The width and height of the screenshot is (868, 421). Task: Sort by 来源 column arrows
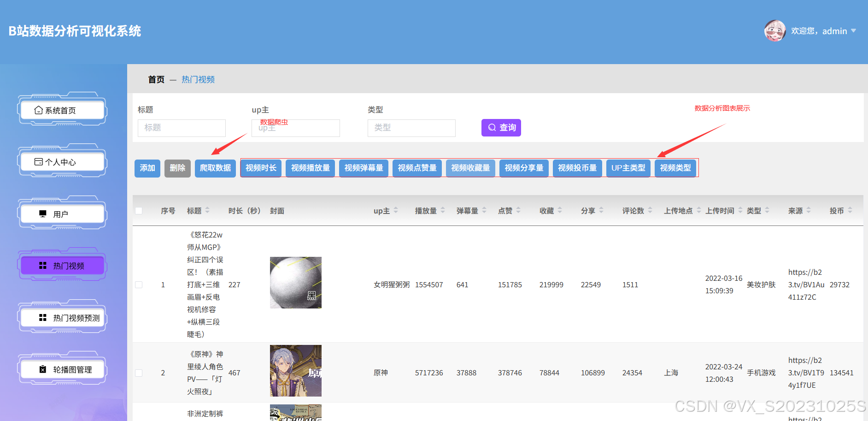coord(809,210)
